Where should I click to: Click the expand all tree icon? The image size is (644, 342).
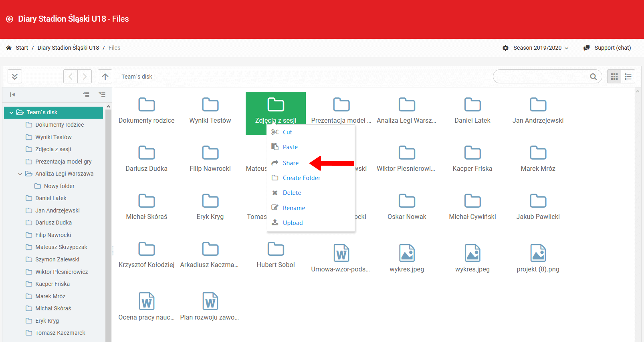point(102,95)
